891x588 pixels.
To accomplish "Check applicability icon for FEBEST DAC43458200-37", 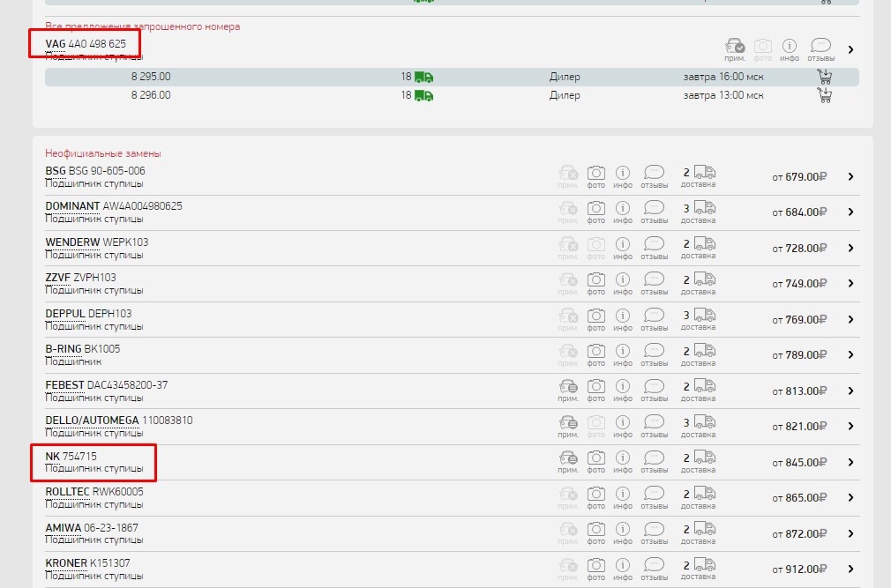I will (567, 391).
